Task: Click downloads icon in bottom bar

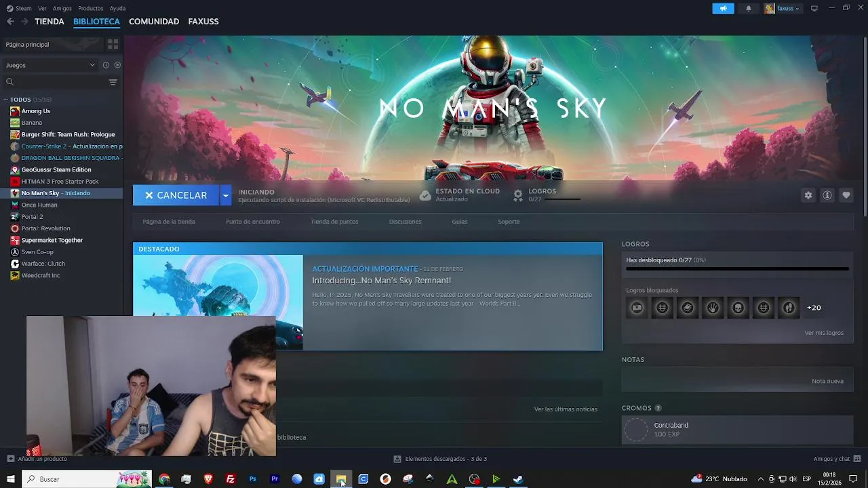Action: click(x=397, y=459)
